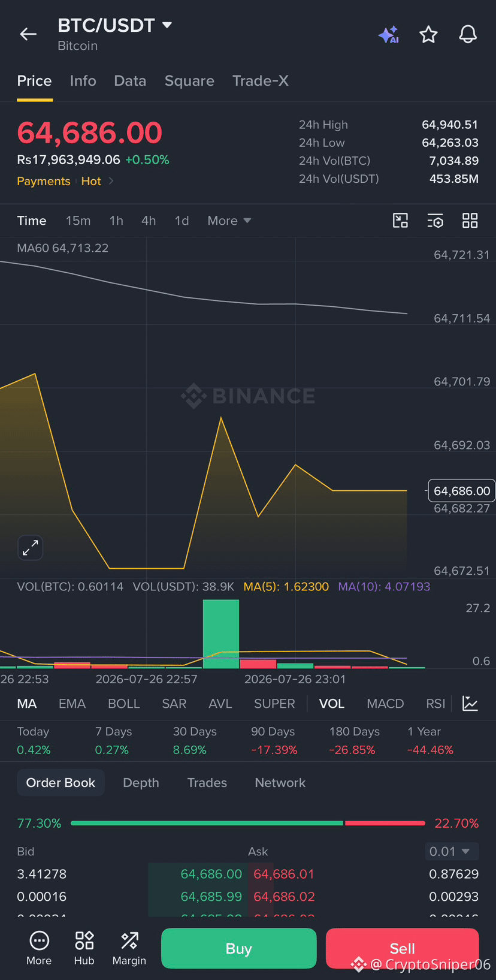Open the Order Book tab

[x=61, y=783]
